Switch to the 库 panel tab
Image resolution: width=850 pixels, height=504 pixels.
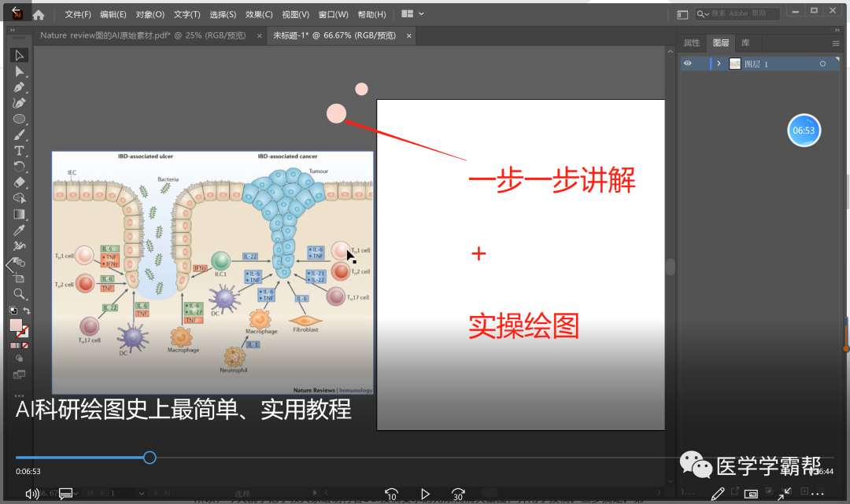coord(745,42)
